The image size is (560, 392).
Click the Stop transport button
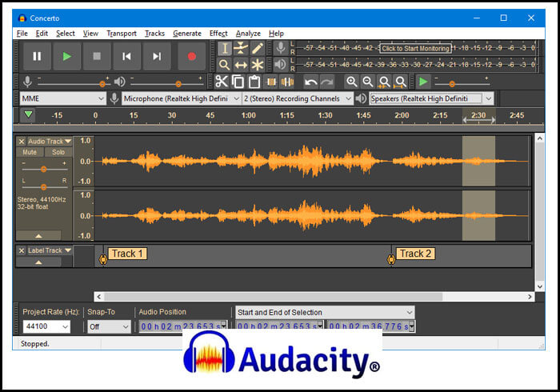click(x=97, y=57)
